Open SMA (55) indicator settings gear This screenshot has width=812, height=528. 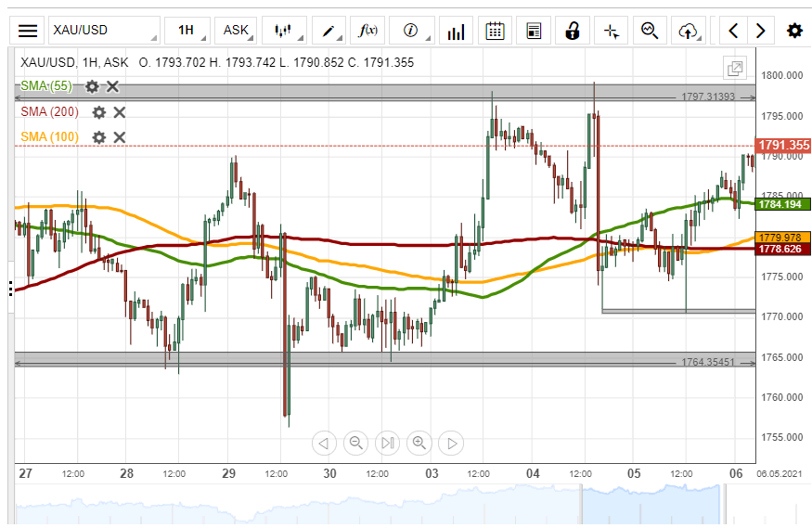pos(92,87)
